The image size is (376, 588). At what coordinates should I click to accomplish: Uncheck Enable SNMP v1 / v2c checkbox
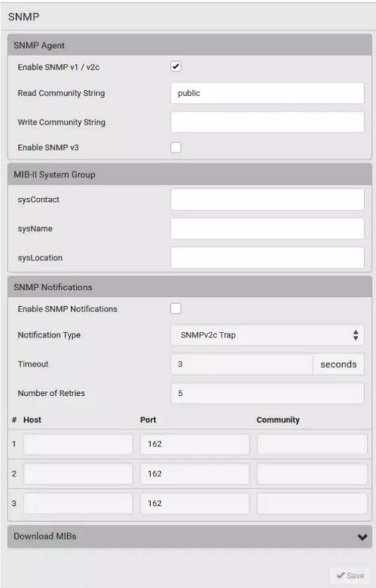pyautogui.click(x=176, y=66)
